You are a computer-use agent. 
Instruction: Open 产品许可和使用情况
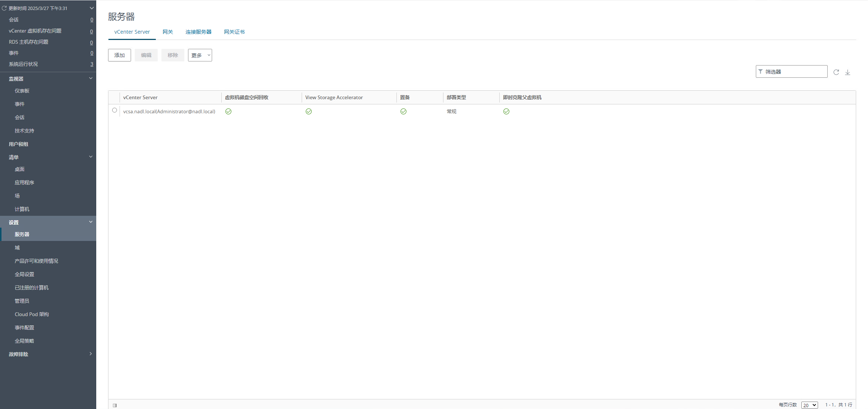point(37,261)
